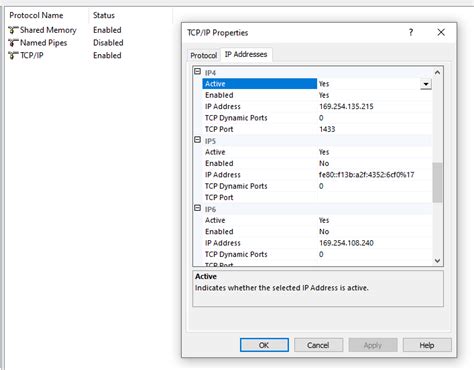Screen dimensions: 474x370
Task: Click the Cancel button
Action: coord(318,345)
